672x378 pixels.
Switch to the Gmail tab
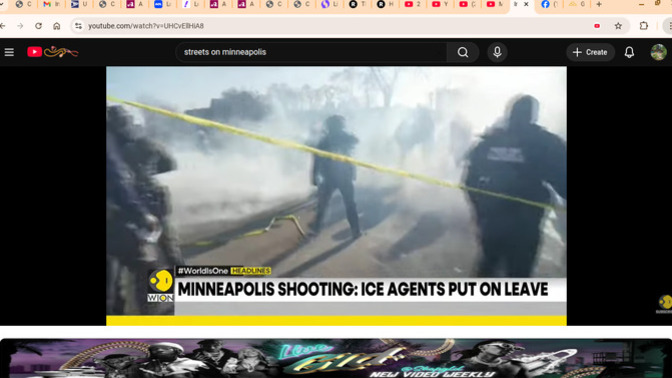(51, 4)
